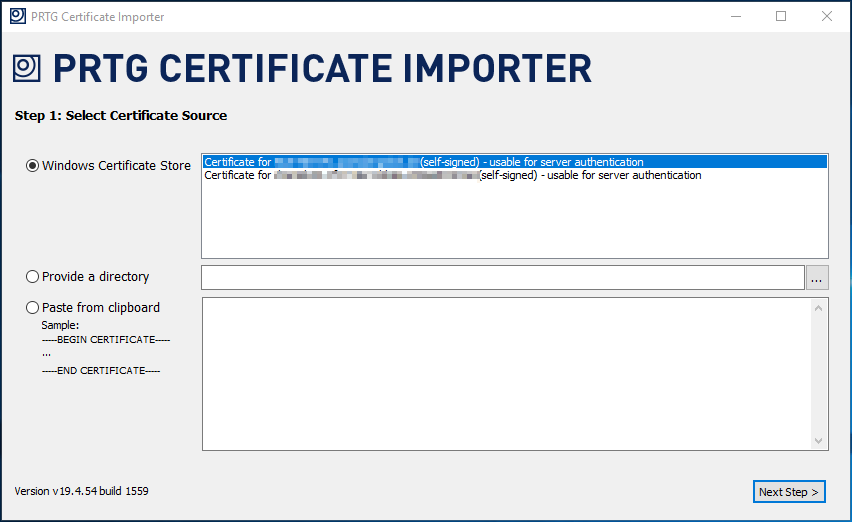852x522 pixels.
Task: Choose the Provide a directory radio button
Action: [x=33, y=277]
